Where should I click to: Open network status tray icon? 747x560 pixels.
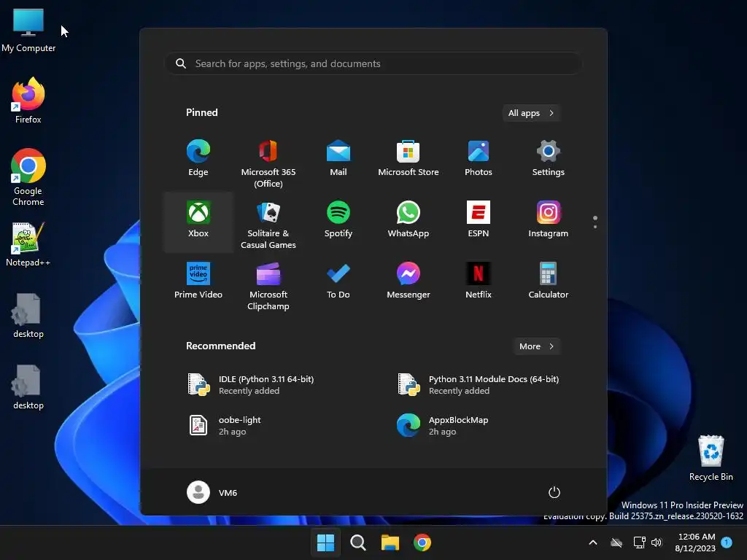(639, 542)
